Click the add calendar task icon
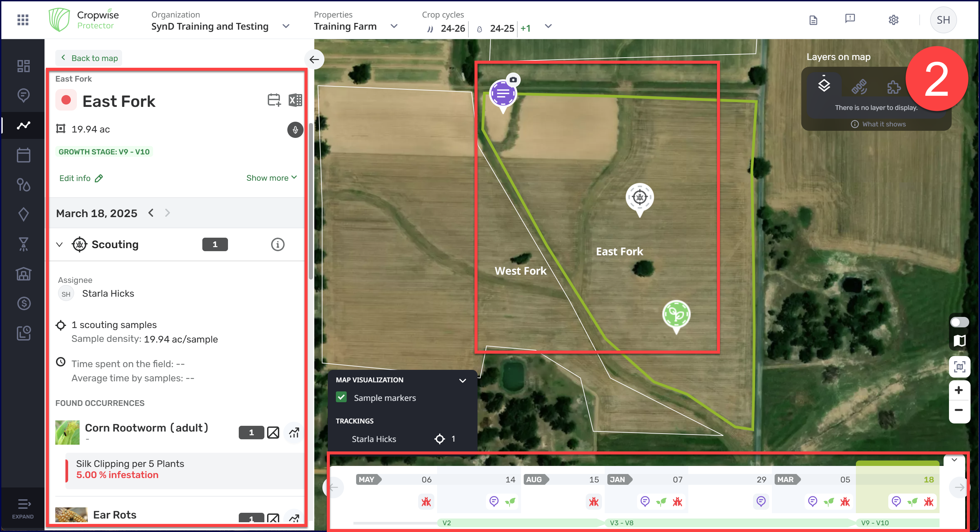This screenshot has width=980, height=532. coord(273,100)
